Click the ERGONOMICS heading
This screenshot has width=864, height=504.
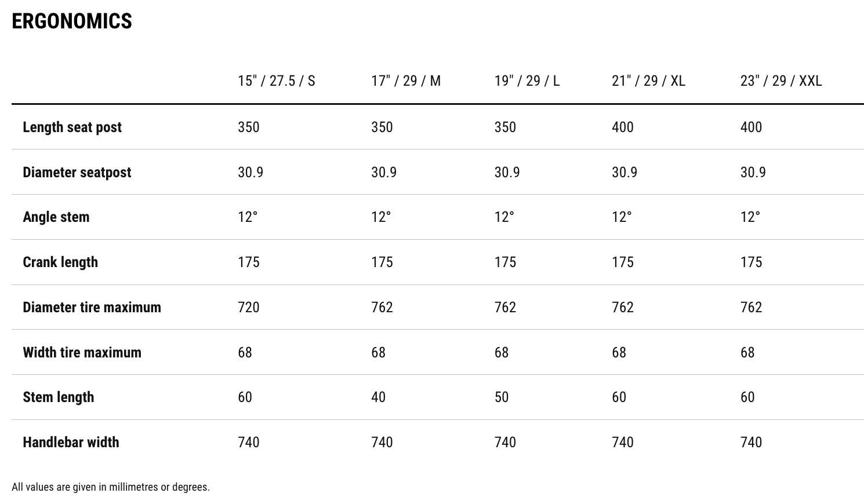pyautogui.click(x=72, y=21)
